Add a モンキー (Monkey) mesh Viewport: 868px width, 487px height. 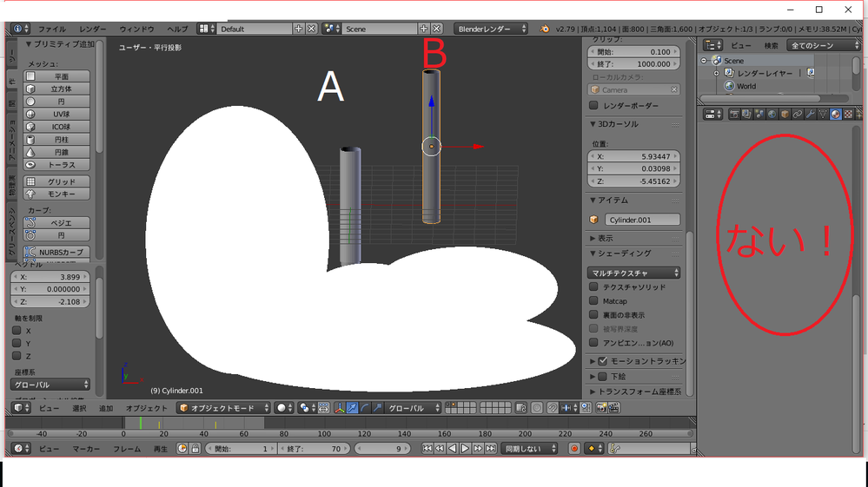(x=56, y=194)
